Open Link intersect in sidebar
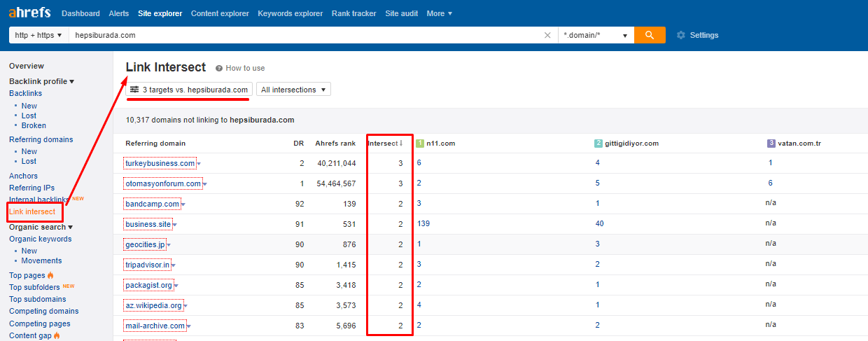This screenshot has height=341, width=868. tap(32, 211)
